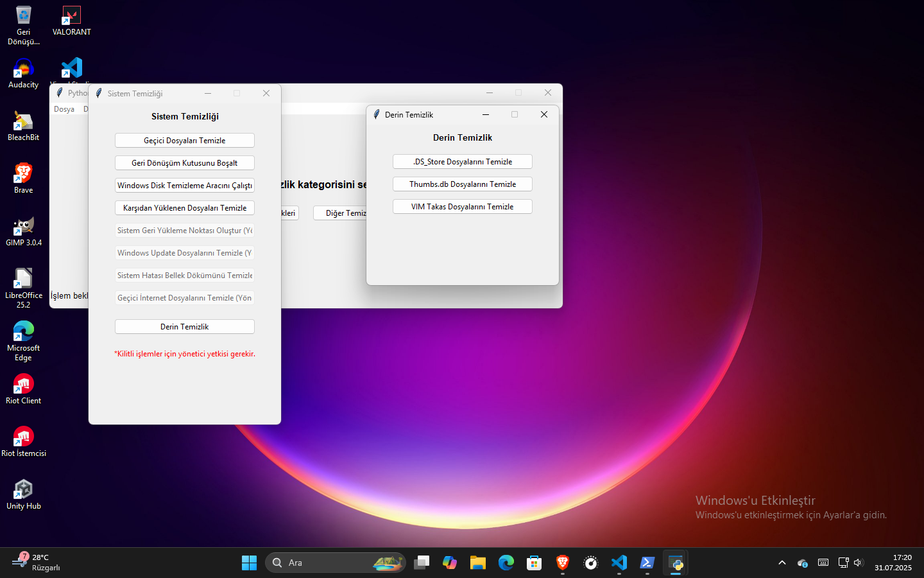The image size is (924, 578).
Task: Open Audacity desktop shortcut
Action: (24, 74)
